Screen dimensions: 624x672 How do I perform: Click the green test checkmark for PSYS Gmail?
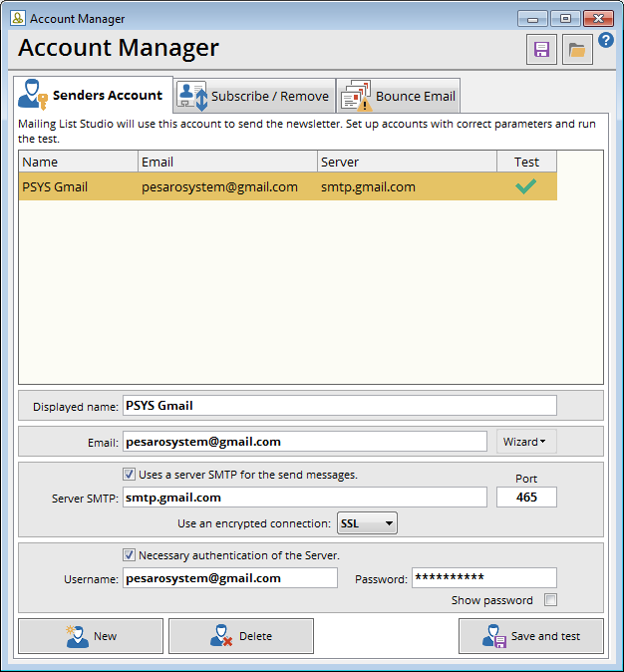[526, 186]
